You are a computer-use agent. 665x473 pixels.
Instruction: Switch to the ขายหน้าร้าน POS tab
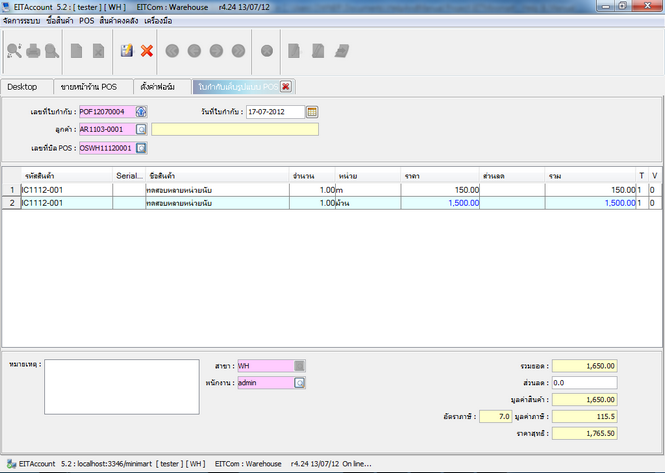pos(89,86)
